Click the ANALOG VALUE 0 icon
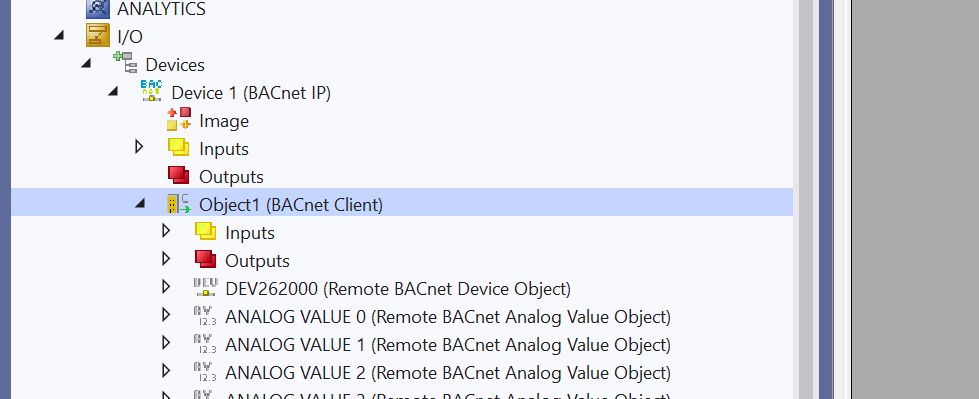Image resolution: width=979 pixels, height=399 pixels. tap(205, 315)
